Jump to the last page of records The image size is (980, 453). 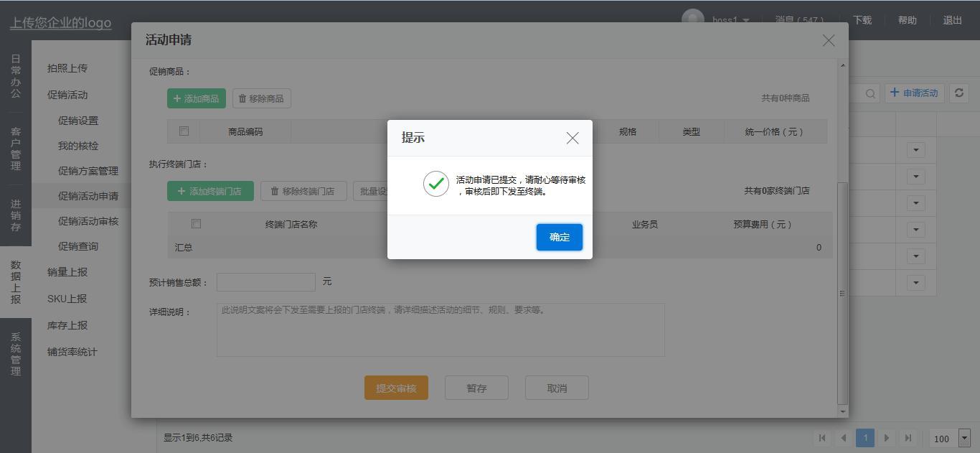(x=908, y=438)
